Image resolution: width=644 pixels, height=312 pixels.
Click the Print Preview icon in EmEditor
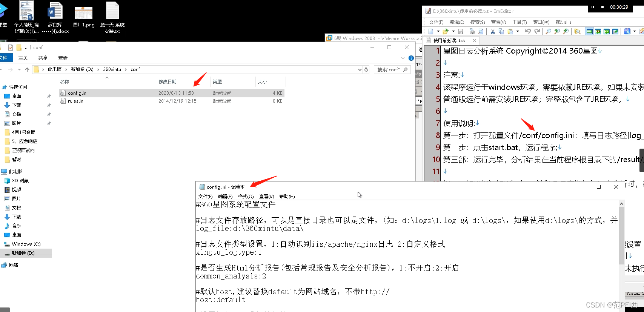coord(481,31)
